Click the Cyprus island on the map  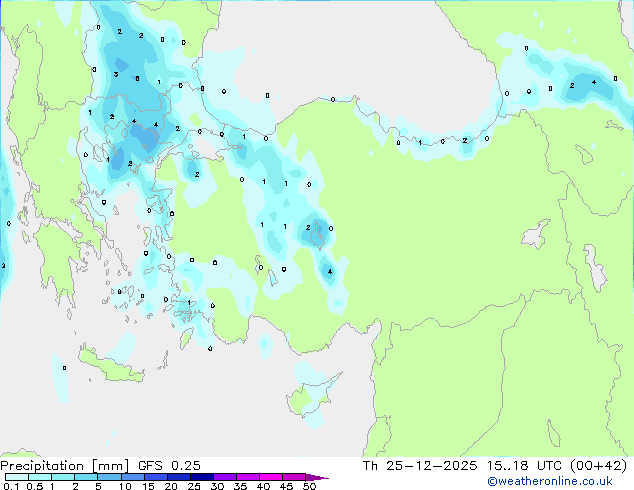point(312,397)
